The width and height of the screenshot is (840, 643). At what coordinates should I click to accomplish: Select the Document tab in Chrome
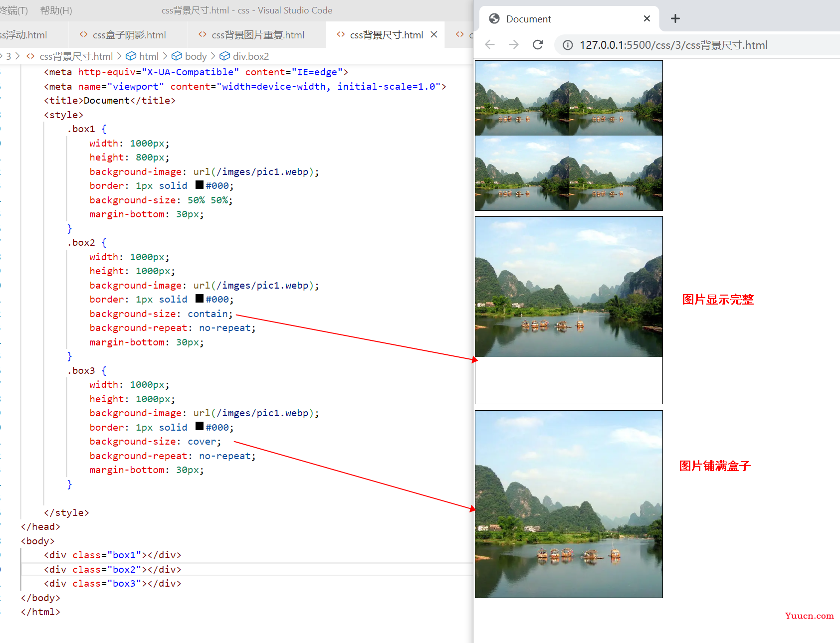pos(569,19)
